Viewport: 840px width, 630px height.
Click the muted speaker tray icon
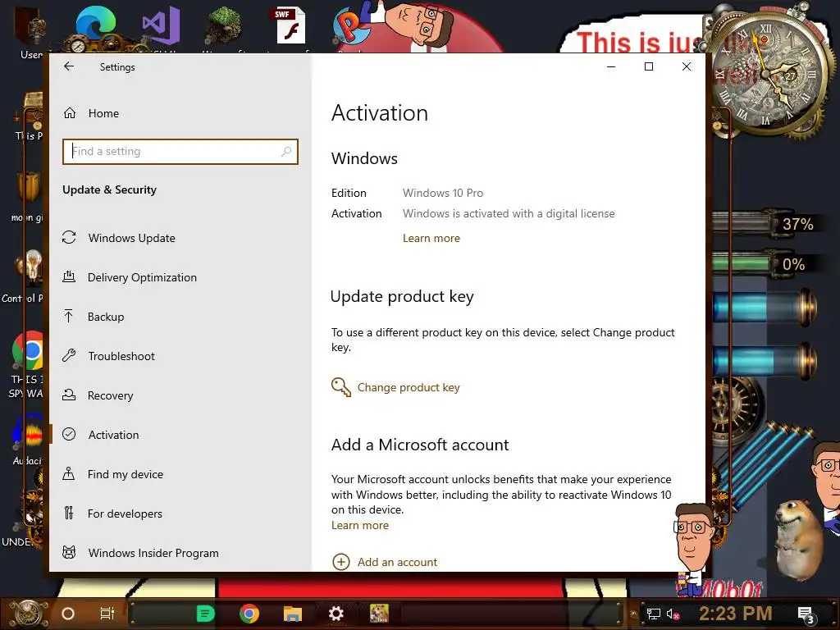coord(673,614)
